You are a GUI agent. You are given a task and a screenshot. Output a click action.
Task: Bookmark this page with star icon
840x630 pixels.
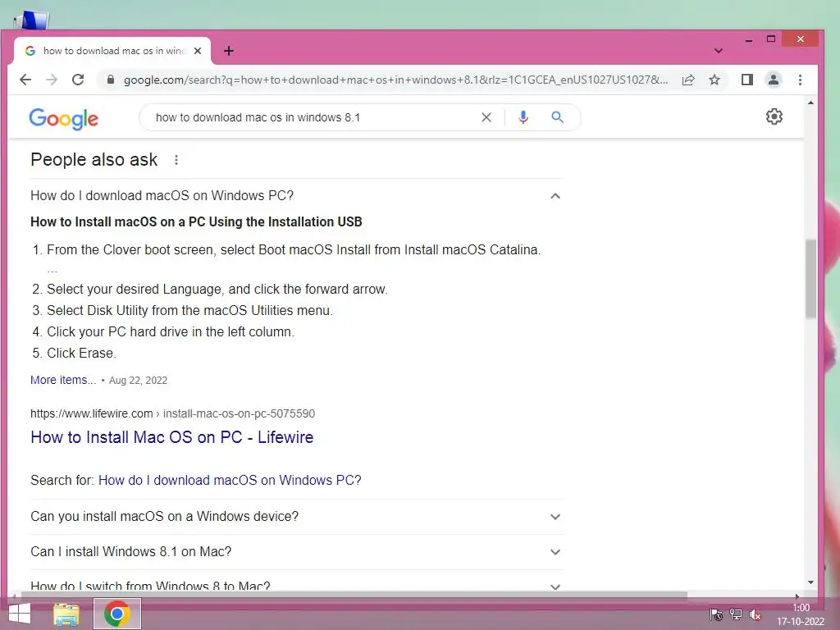point(714,80)
